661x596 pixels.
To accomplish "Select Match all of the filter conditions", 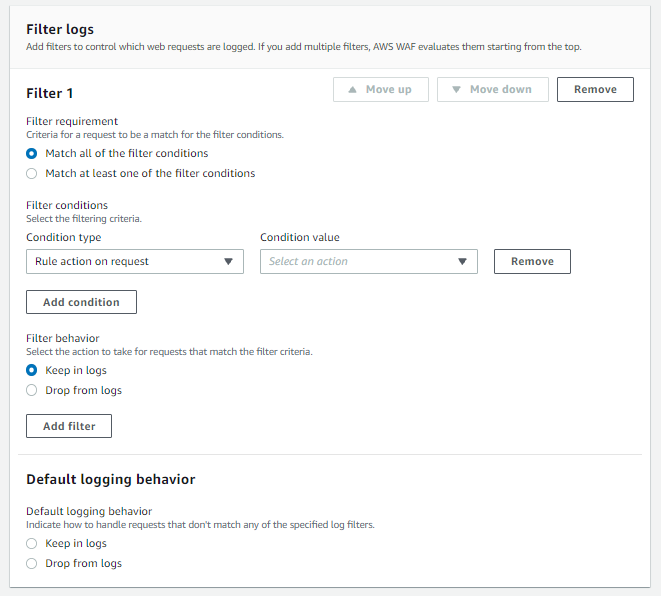I will pos(33,154).
